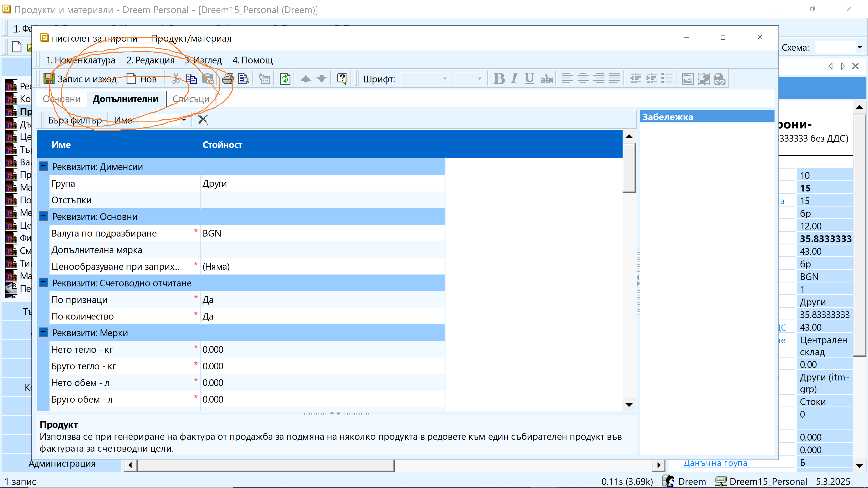Click the green Refresh icon
The height and width of the screenshot is (488, 868).
pyautogui.click(x=285, y=79)
